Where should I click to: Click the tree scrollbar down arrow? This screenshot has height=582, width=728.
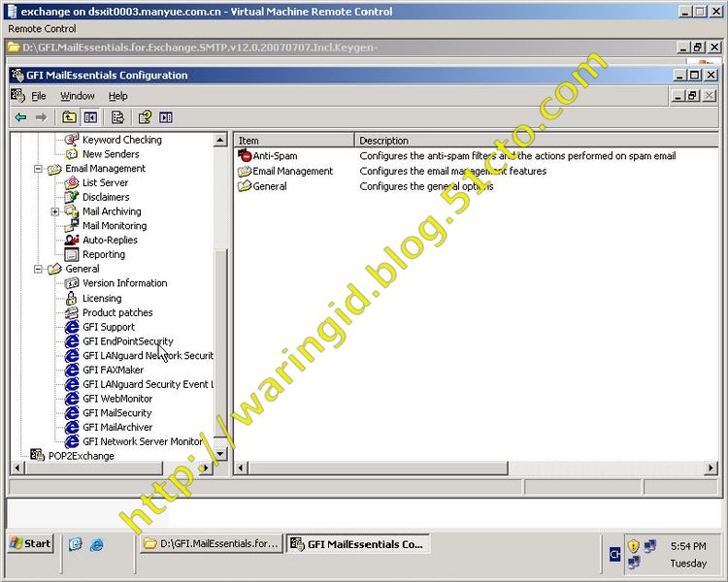pos(219,453)
